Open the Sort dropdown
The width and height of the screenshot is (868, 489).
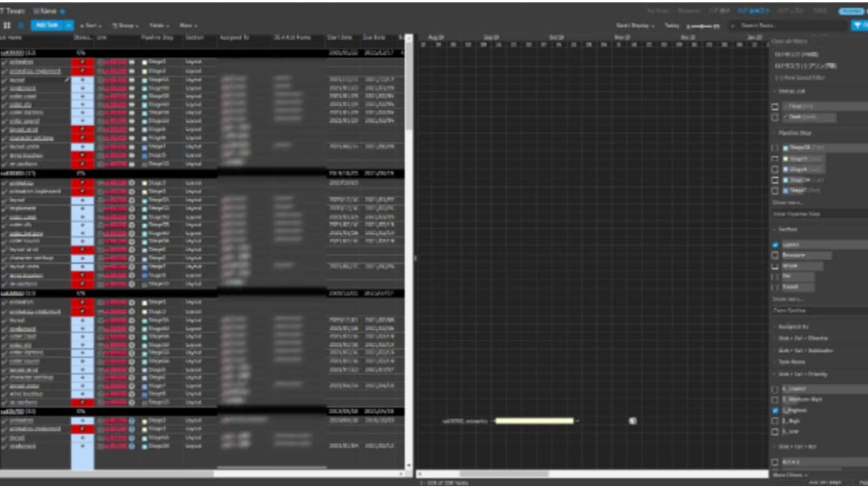pos(90,25)
